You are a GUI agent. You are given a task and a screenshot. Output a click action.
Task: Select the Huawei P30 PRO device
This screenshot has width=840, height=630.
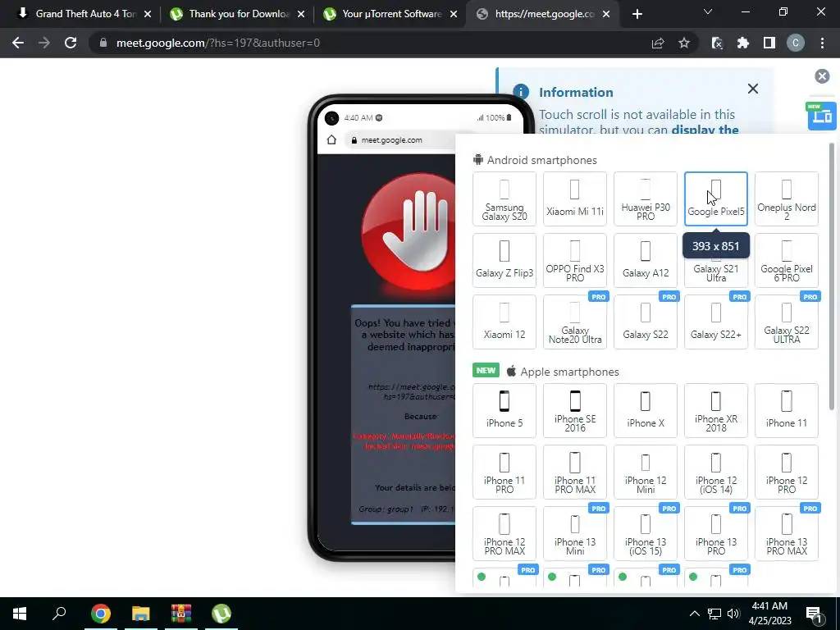tap(646, 199)
